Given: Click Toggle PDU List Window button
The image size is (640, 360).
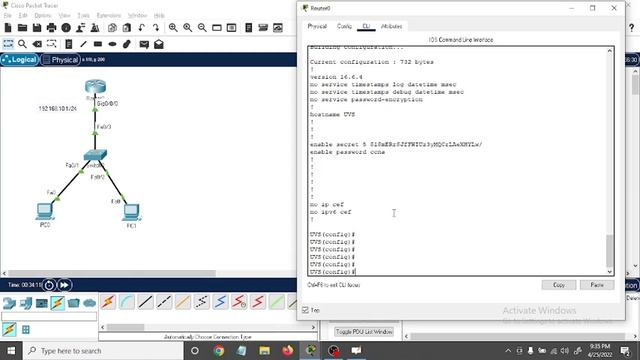Looking at the screenshot, I should tap(364, 332).
